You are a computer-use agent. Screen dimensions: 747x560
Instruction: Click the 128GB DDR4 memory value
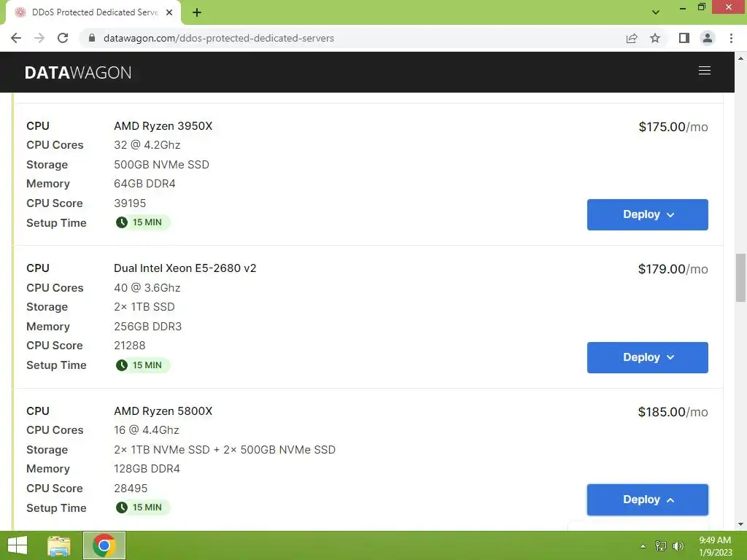click(147, 469)
